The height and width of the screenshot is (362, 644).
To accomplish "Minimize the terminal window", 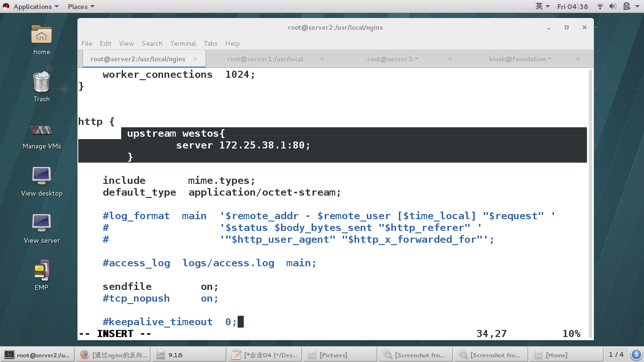I will click(549, 27).
